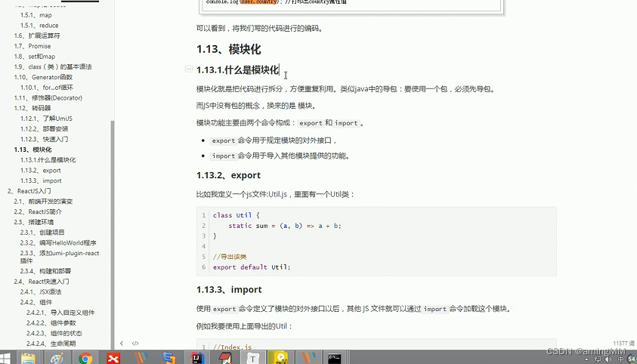Image resolution: width=637 pixels, height=364 pixels.
Task: Click code line 'export default Util;'
Action: [252, 267]
